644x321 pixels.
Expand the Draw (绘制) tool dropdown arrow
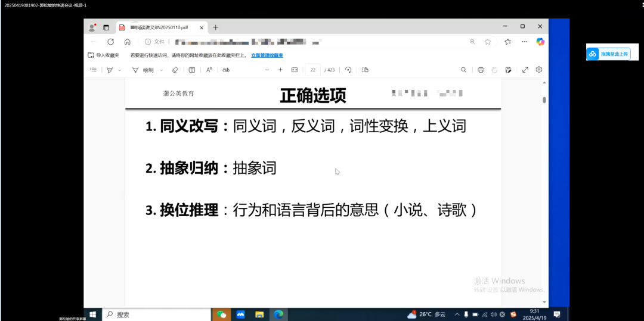tap(161, 70)
